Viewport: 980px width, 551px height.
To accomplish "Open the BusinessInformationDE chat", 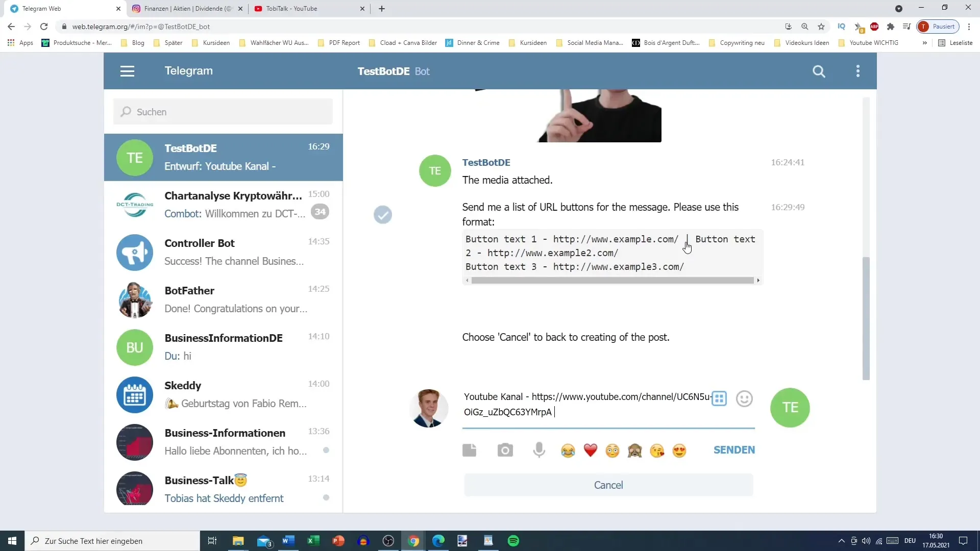I will pos(223,347).
